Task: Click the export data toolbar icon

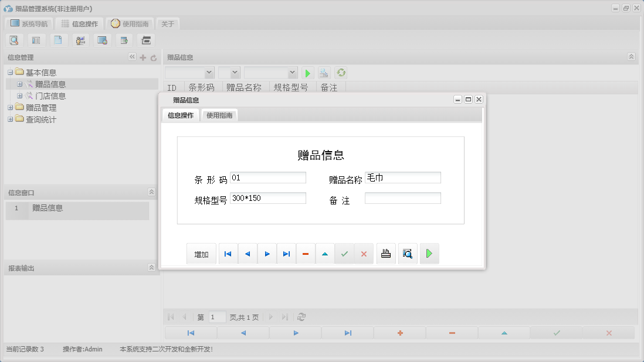Action: [x=124, y=40]
